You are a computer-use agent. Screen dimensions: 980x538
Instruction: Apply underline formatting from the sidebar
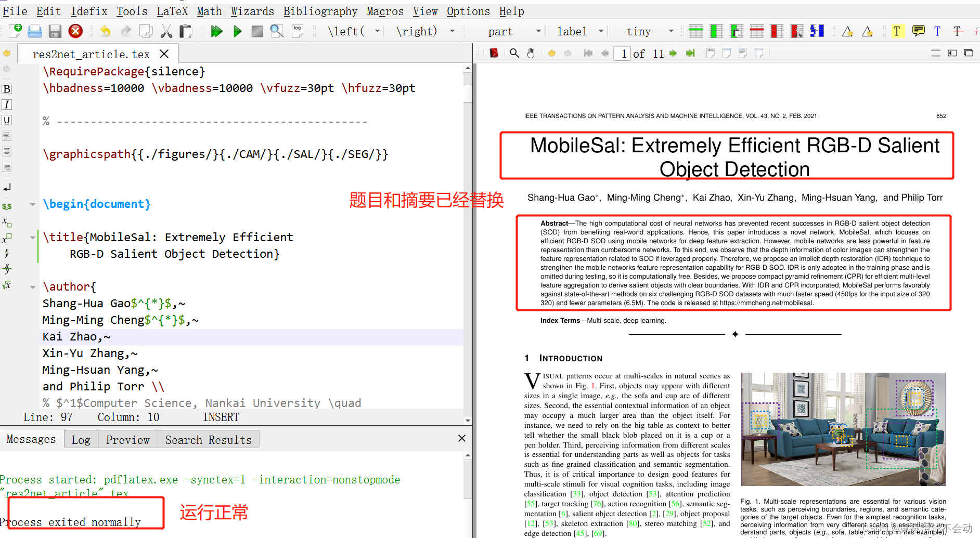click(x=7, y=120)
